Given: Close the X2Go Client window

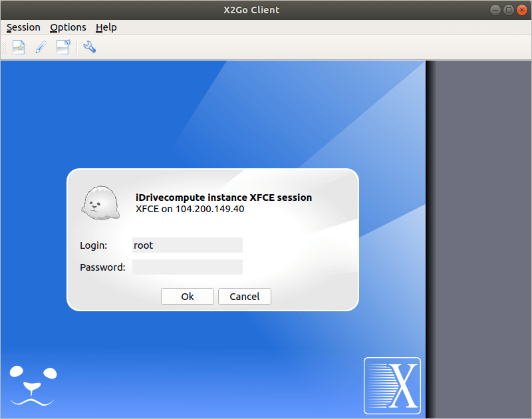Looking at the screenshot, I should [521, 9].
